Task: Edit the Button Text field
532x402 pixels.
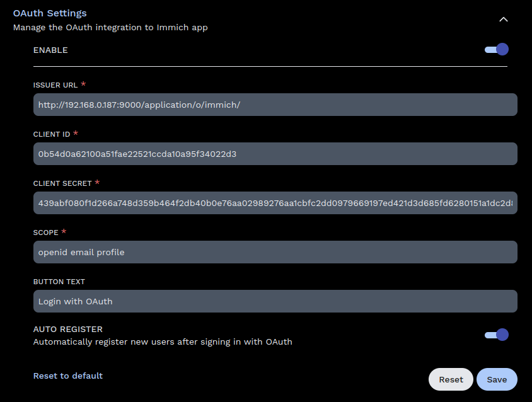Action: click(x=274, y=301)
